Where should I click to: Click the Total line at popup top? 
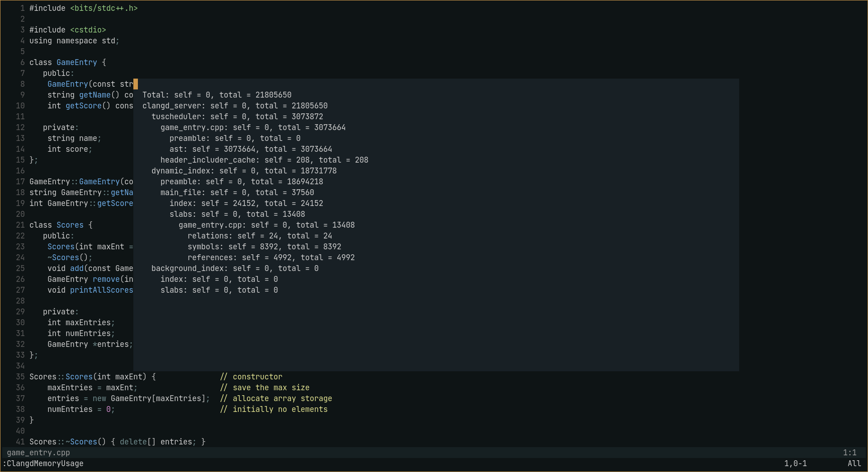point(217,95)
